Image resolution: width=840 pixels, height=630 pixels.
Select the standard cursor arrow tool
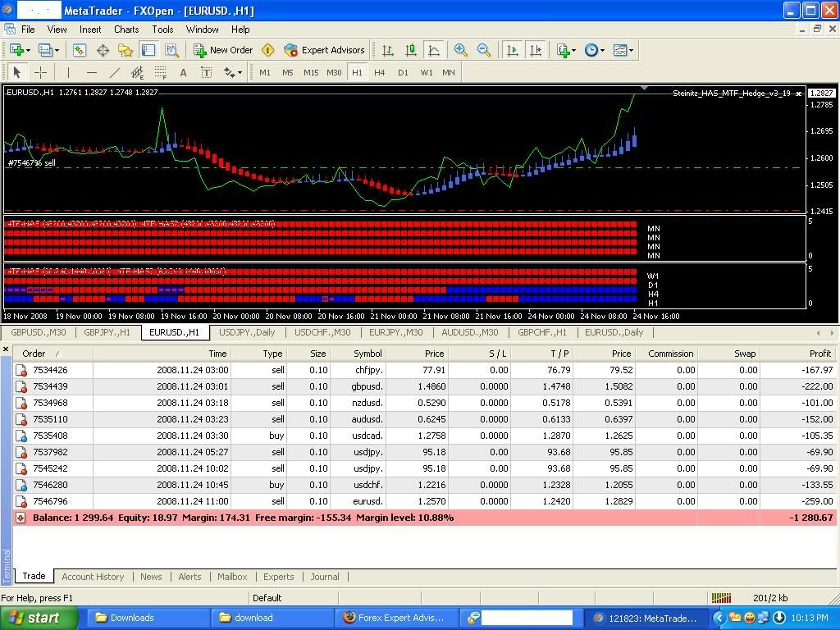[17, 72]
